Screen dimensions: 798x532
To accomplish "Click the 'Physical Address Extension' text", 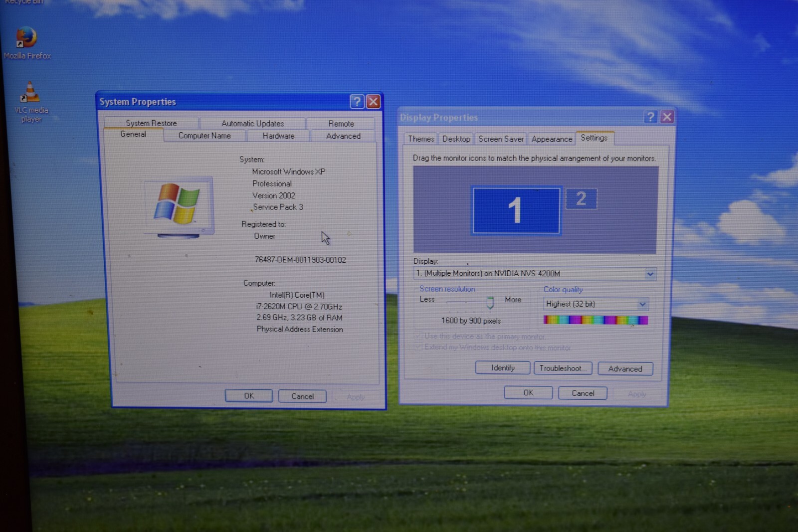I will (x=300, y=329).
